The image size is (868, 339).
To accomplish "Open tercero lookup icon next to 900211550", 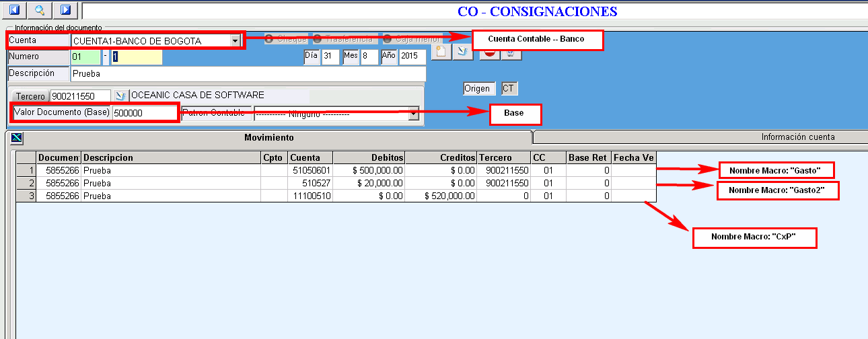I will pyautogui.click(x=120, y=96).
